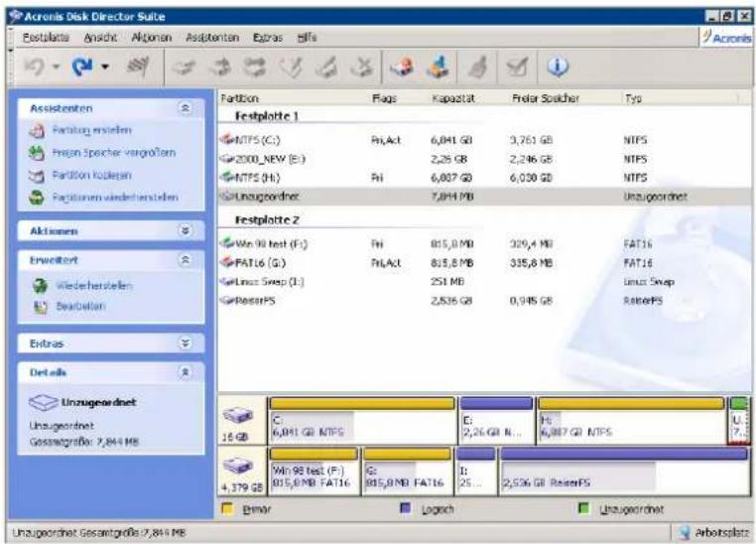Click the 'Partition kopieren' link
Screen dimensions: 756x544
click(91, 176)
